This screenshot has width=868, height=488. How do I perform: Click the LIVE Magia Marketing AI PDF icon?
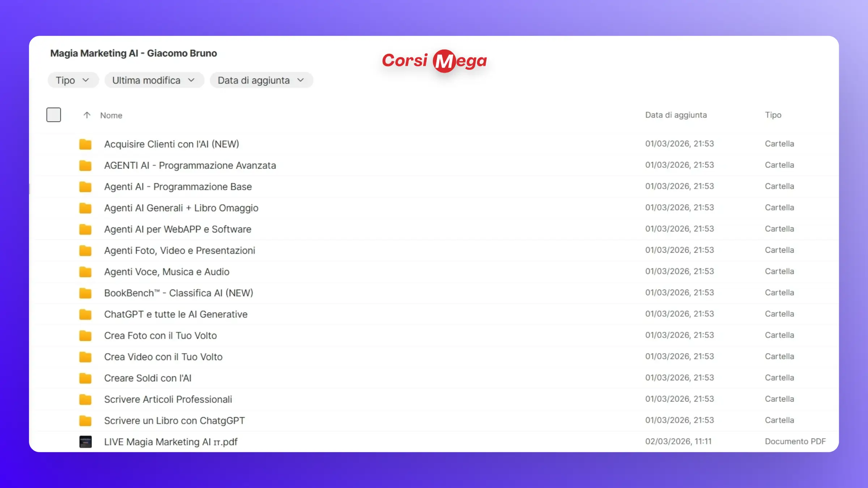tap(85, 442)
